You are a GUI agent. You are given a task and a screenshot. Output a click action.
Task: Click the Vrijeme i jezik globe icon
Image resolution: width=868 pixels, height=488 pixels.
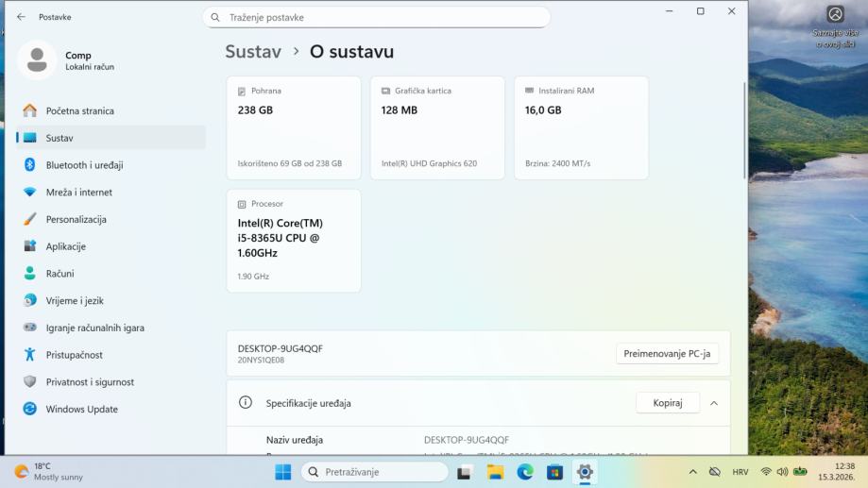(x=30, y=300)
